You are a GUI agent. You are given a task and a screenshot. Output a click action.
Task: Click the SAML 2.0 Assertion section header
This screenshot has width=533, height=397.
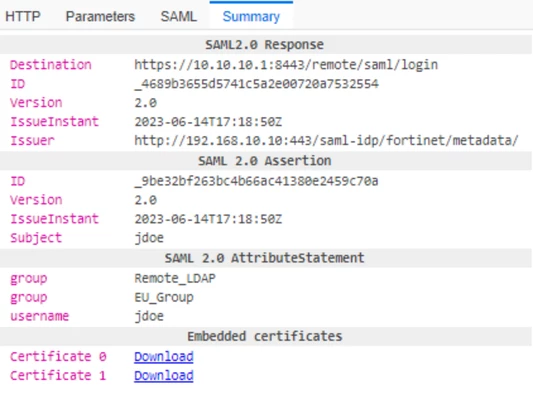264,161
